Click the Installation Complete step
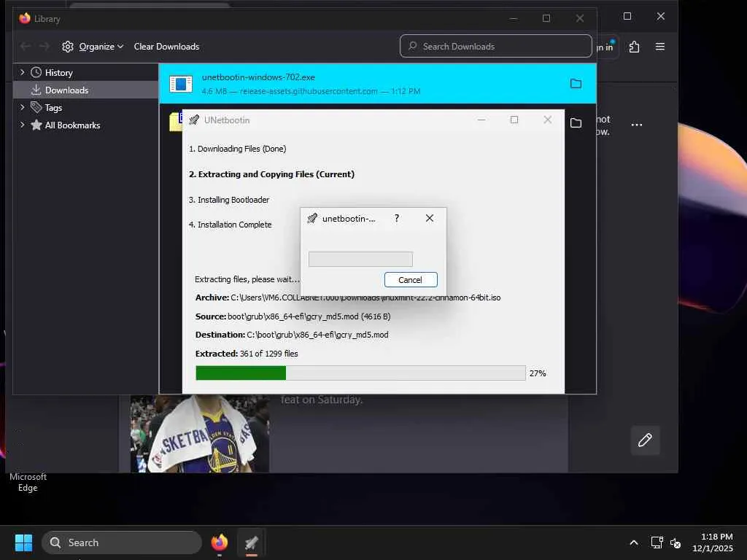Screen dimensions: 747x560 tap(230, 225)
